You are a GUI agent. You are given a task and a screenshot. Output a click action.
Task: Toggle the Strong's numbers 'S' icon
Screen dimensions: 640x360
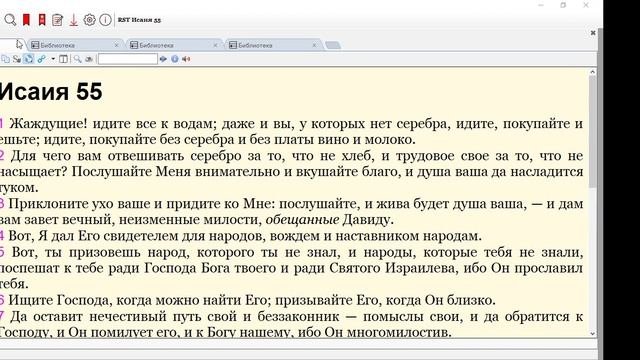pos(17,59)
